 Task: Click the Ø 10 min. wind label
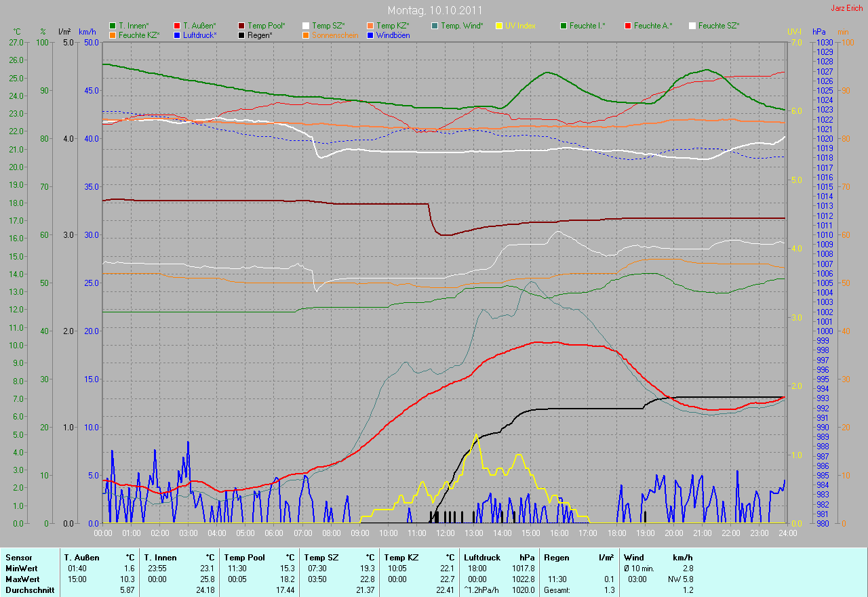click(639, 569)
